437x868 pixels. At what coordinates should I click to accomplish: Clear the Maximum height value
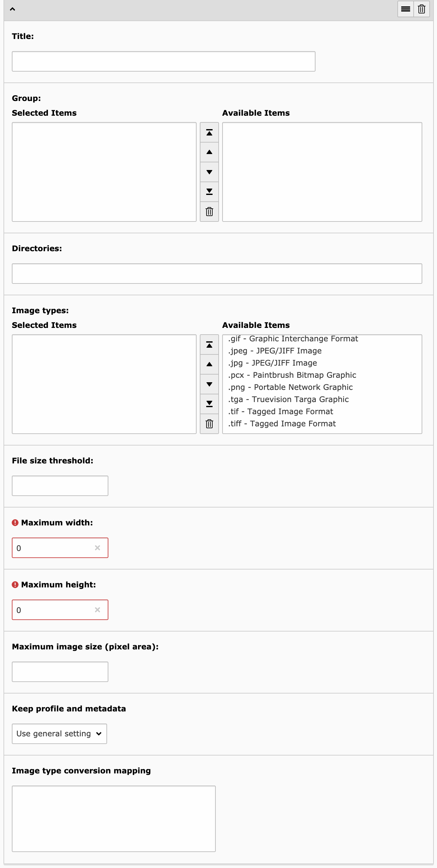(x=98, y=609)
